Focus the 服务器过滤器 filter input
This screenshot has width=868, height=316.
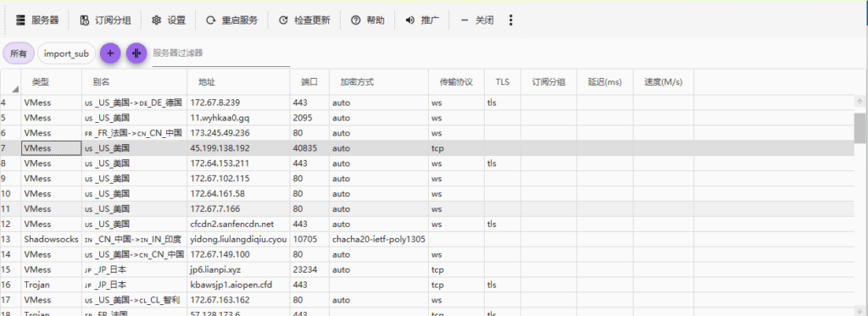(221, 53)
